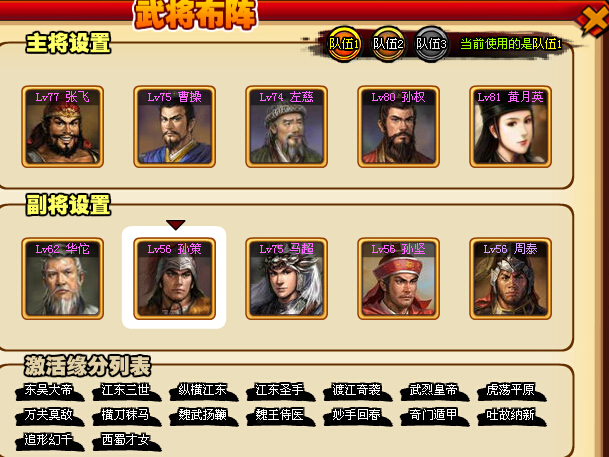Pick deputy general 华佗 portrait
Viewport: 609px width, 457px height.
coord(63,279)
